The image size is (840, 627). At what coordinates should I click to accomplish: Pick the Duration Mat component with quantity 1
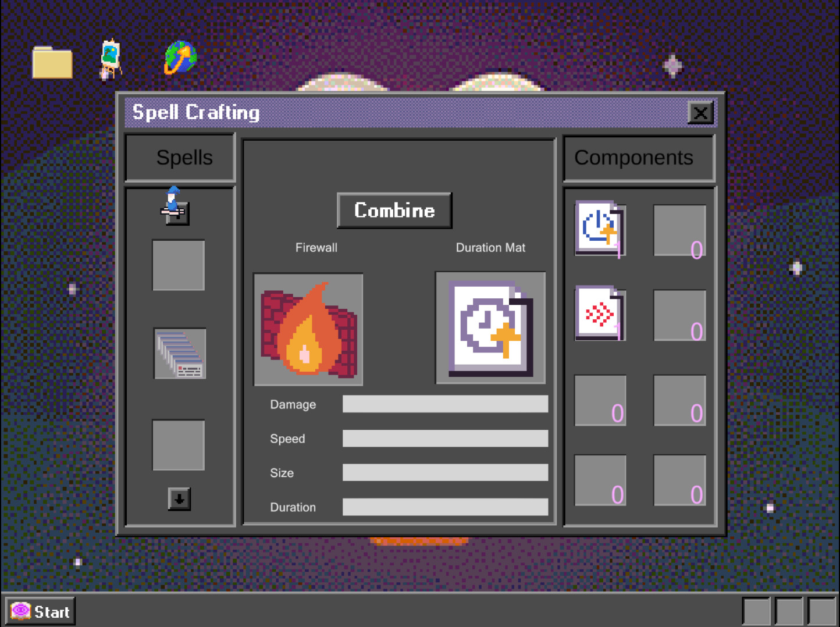click(x=600, y=229)
